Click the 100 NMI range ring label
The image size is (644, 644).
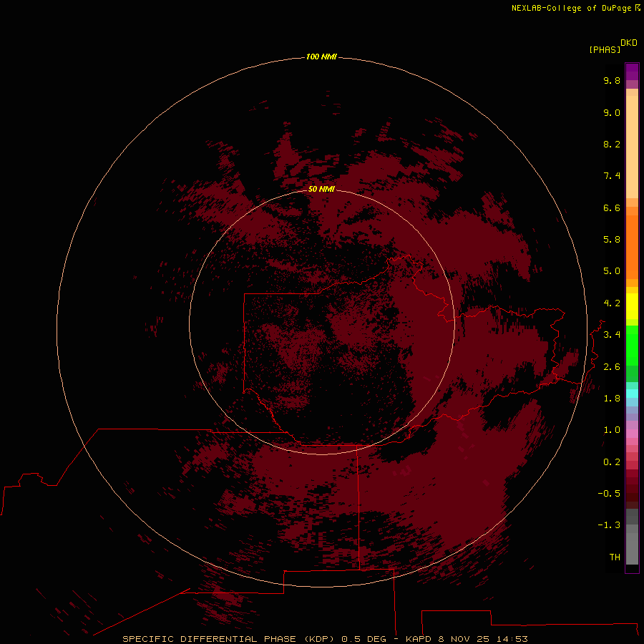tap(321, 57)
